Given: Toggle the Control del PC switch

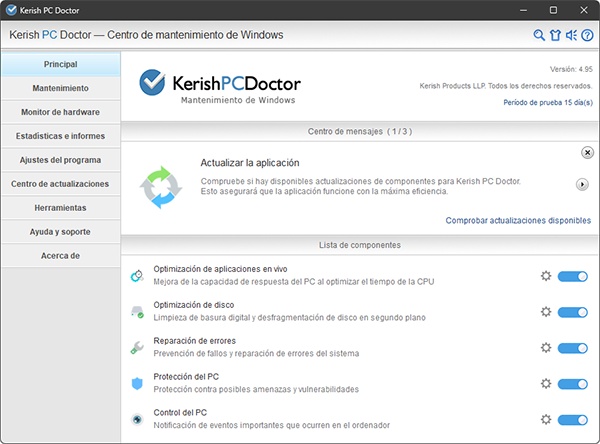Looking at the screenshot, I should point(573,420).
